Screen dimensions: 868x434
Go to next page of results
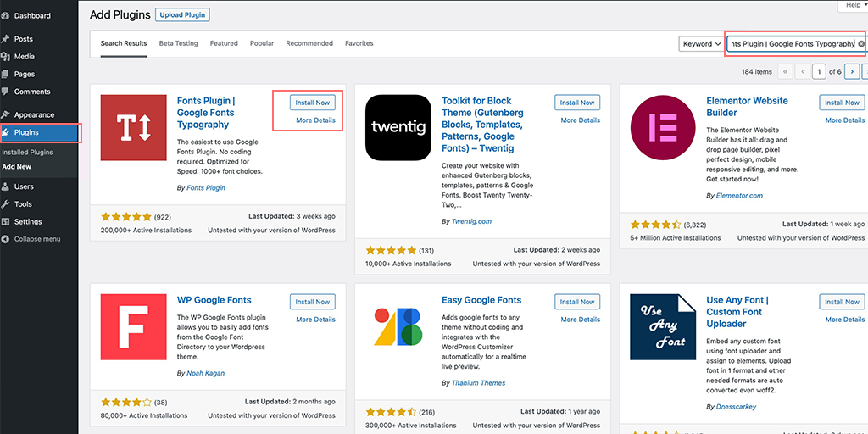[853, 71]
